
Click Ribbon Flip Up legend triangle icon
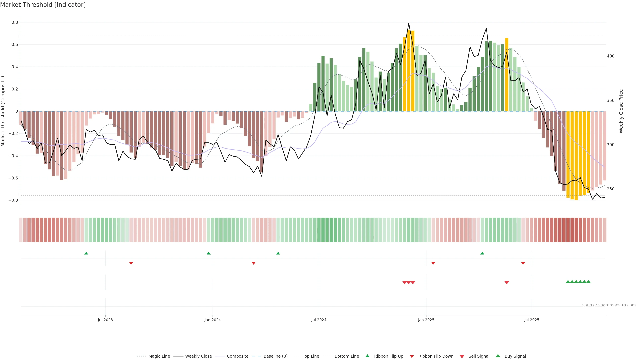(367, 356)
